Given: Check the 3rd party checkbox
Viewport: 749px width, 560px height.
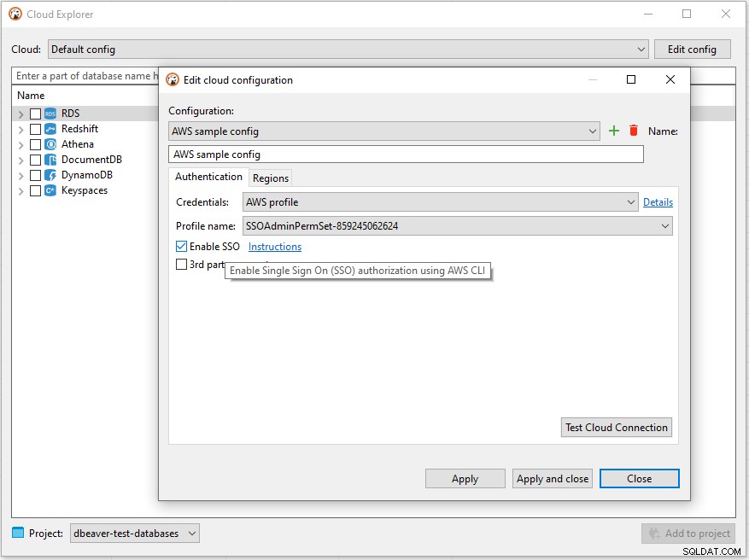Looking at the screenshot, I should (181, 264).
